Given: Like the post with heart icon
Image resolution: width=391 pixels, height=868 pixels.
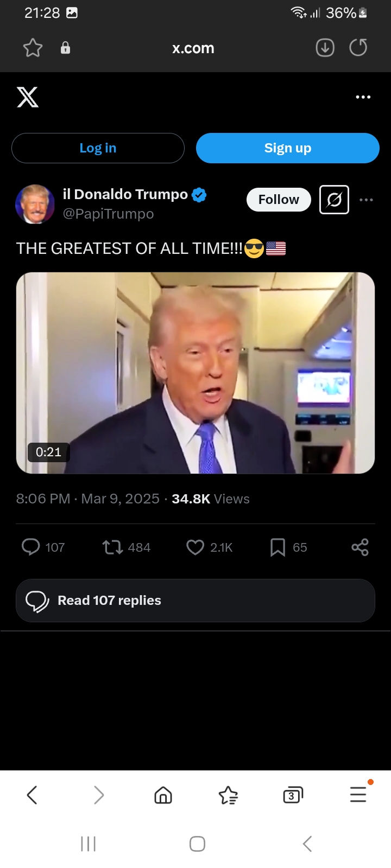Looking at the screenshot, I should tap(195, 547).
